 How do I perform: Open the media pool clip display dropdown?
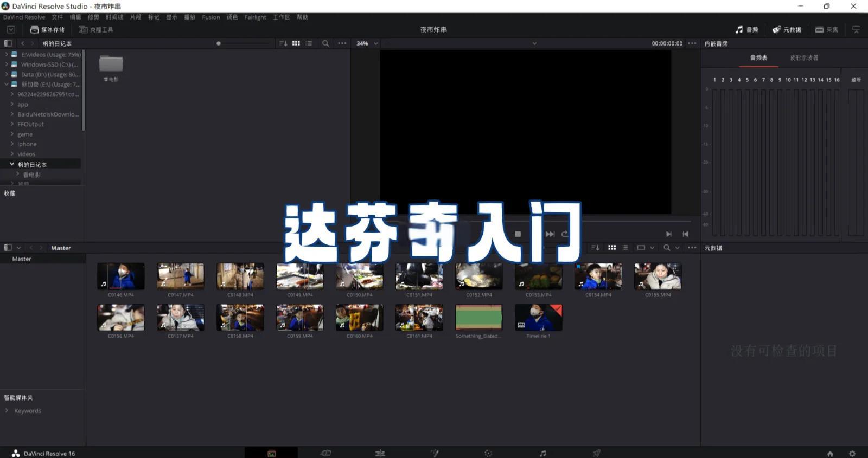646,248
